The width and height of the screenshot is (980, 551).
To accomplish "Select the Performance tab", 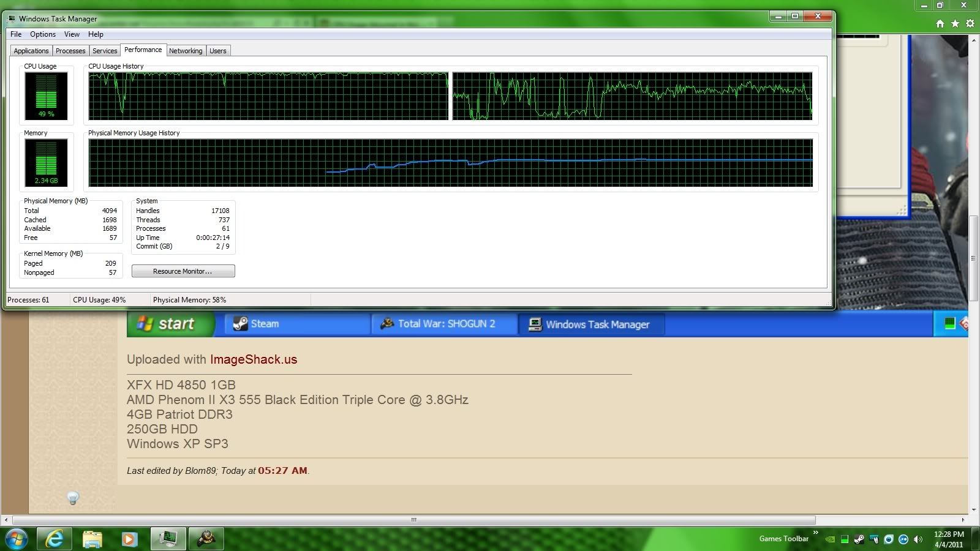I will [x=143, y=50].
